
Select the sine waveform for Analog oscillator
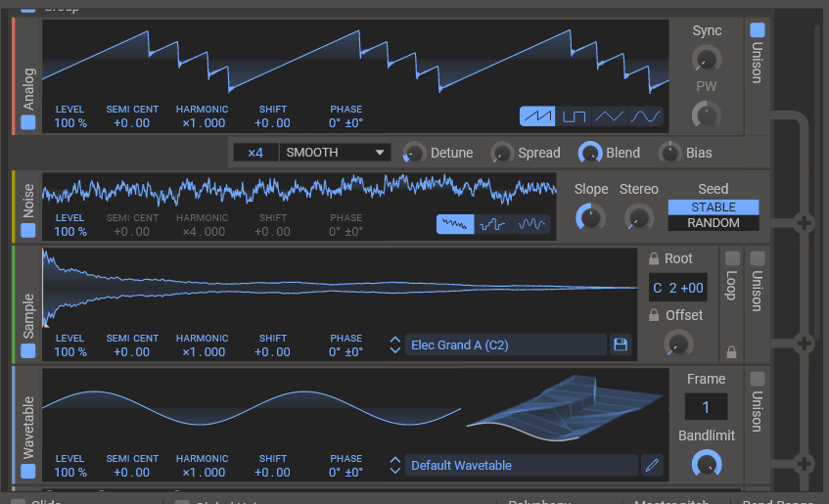click(x=645, y=115)
